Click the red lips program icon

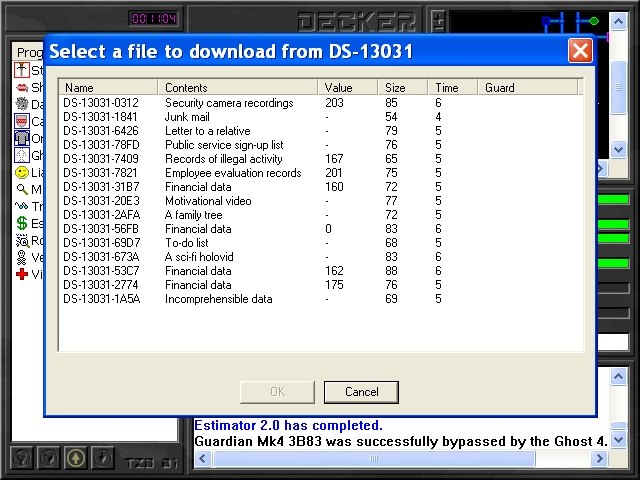[22, 87]
